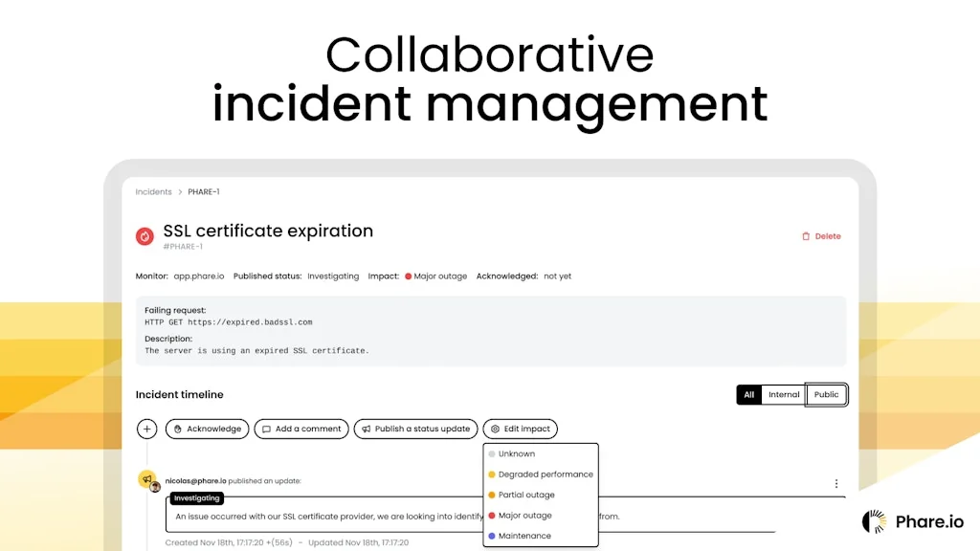Click the trash icon beside Delete
The width and height of the screenshot is (980, 551).
pyautogui.click(x=806, y=236)
